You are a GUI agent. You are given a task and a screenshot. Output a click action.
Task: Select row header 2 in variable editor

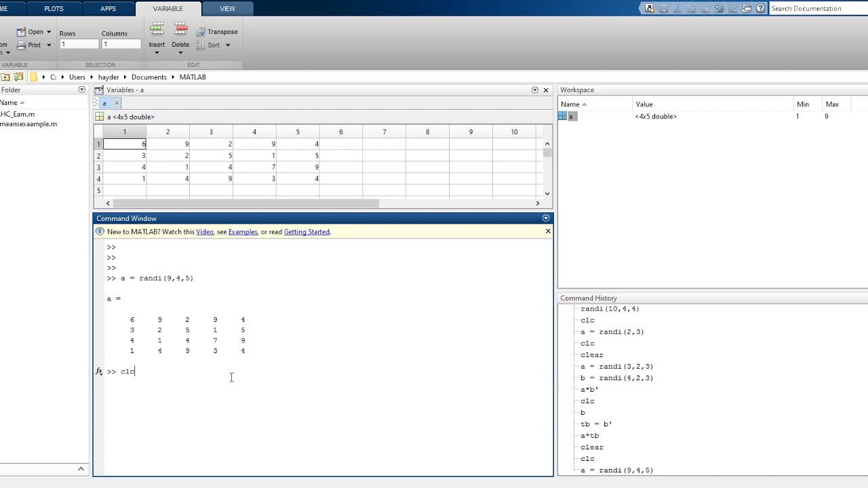point(98,156)
